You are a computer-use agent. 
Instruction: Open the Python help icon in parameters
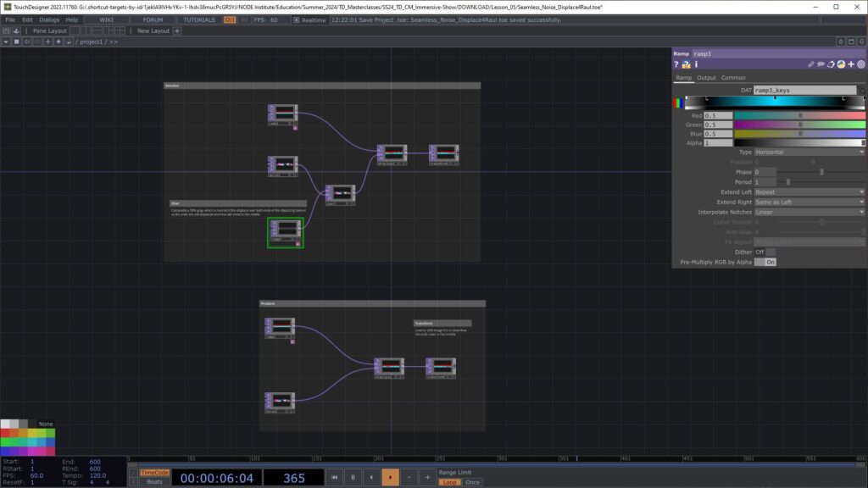coord(687,64)
